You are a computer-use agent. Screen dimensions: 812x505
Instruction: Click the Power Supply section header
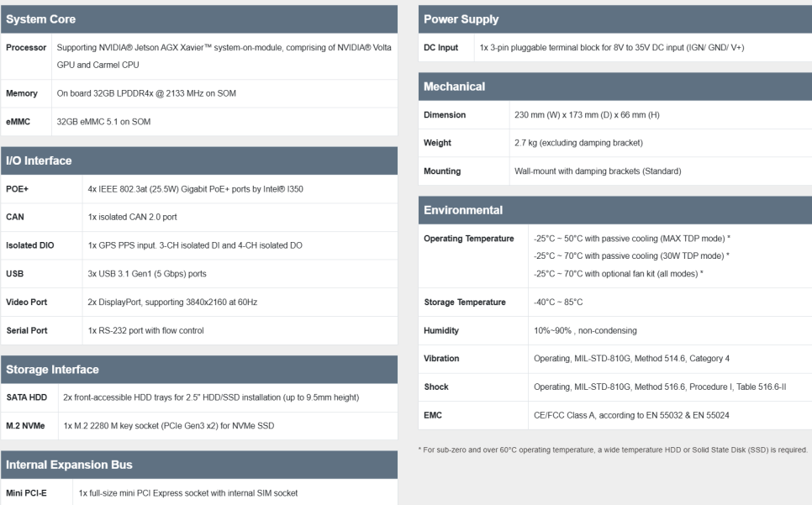coord(461,18)
